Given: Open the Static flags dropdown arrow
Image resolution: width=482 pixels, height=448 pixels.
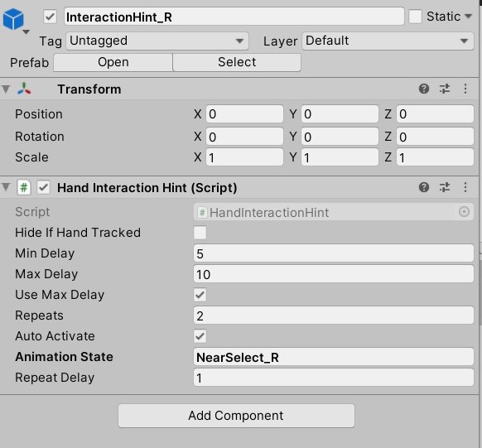Looking at the screenshot, I should 468,17.
